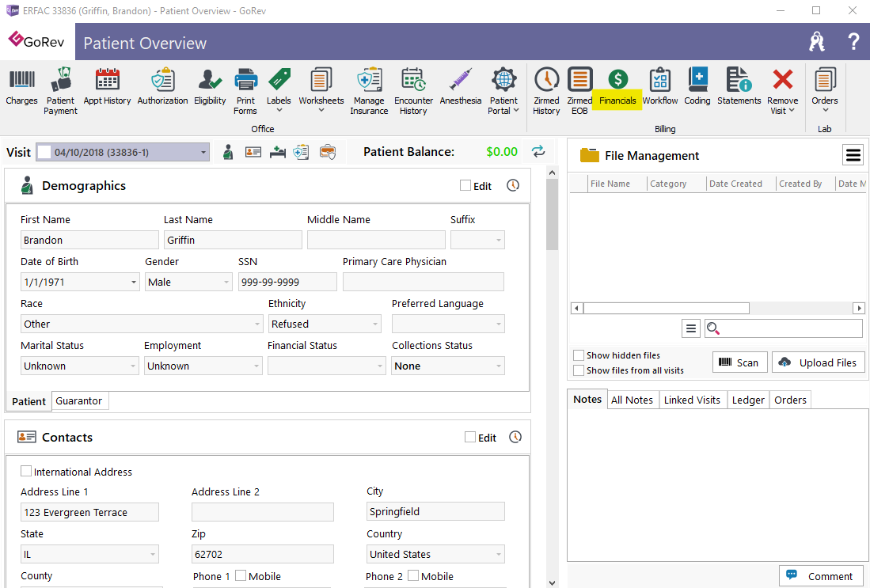Toggle Show files from all visits
870x588 pixels.
click(x=579, y=370)
